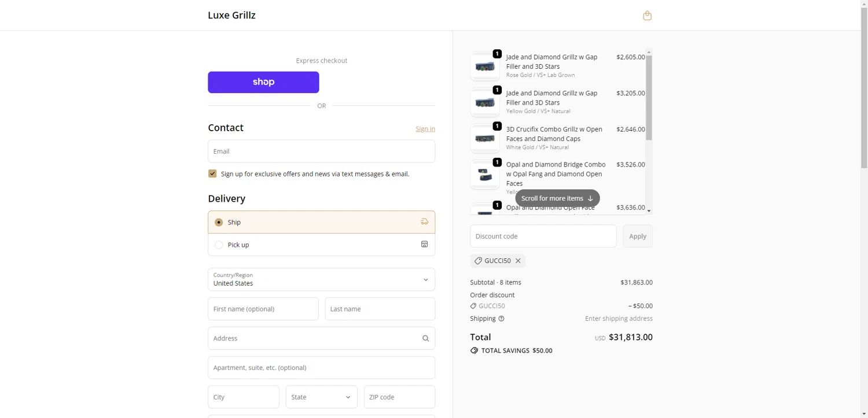Uncheck the exclusive offers signup checkbox
The height and width of the screenshot is (418, 868).
212,173
